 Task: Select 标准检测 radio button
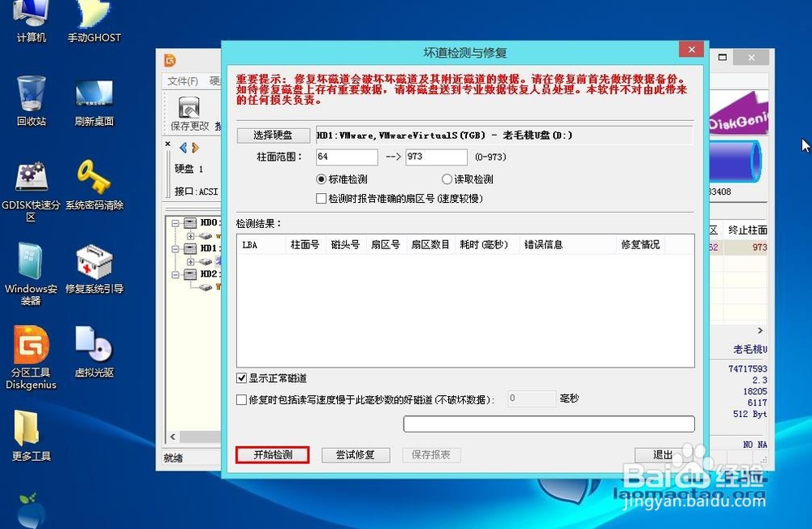coord(321,179)
